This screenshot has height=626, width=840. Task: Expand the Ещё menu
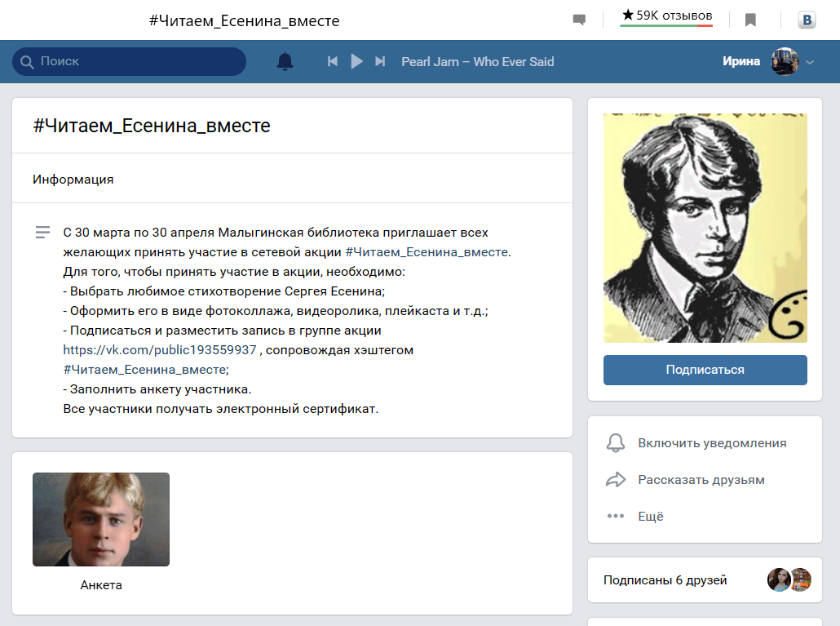651,516
